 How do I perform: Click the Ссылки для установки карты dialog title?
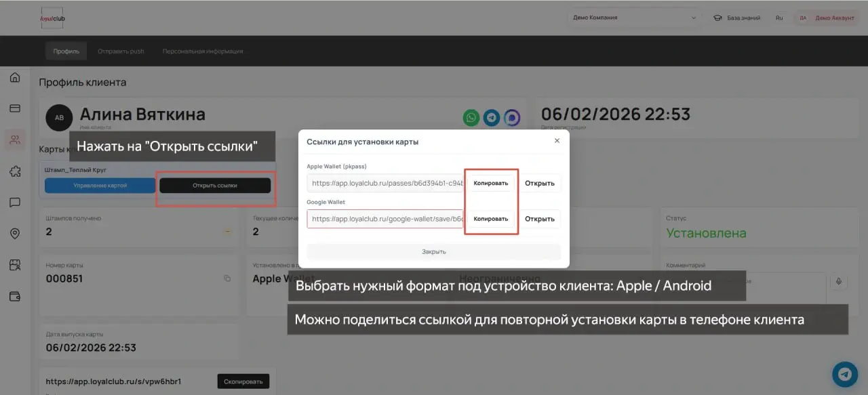pyautogui.click(x=363, y=142)
